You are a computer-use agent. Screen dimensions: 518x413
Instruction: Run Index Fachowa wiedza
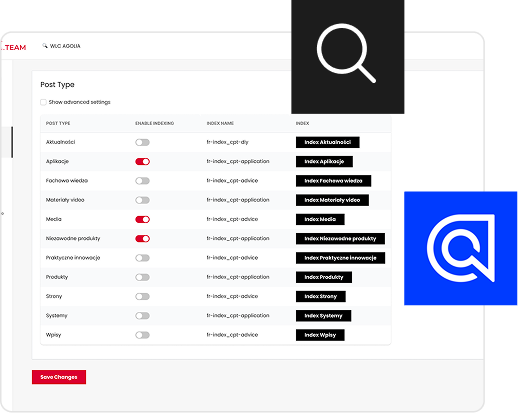(333, 181)
